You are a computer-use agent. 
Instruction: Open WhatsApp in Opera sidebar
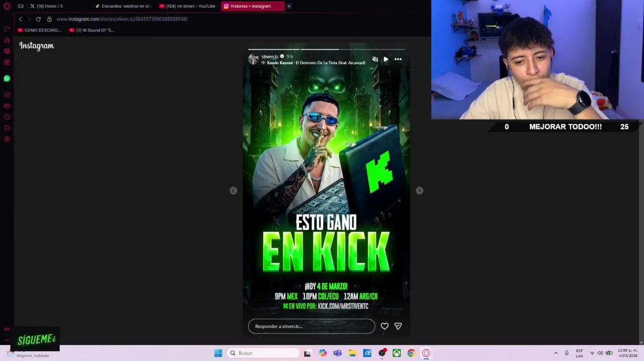click(7, 78)
